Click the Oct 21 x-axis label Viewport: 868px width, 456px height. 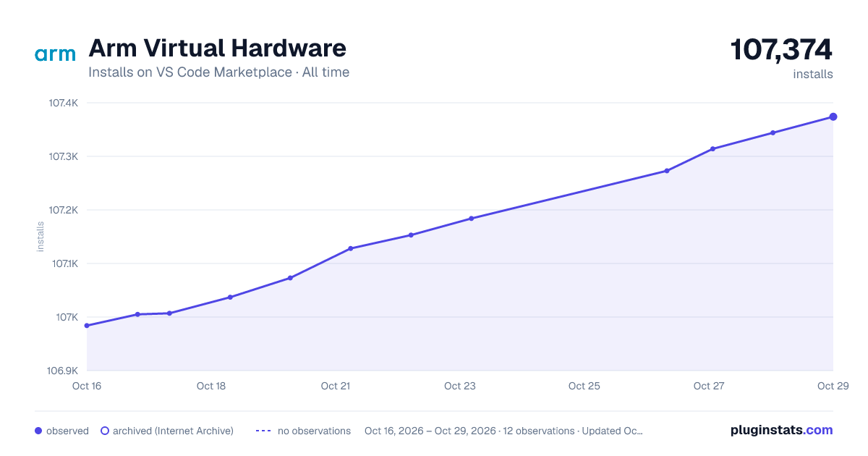point(336,386)
